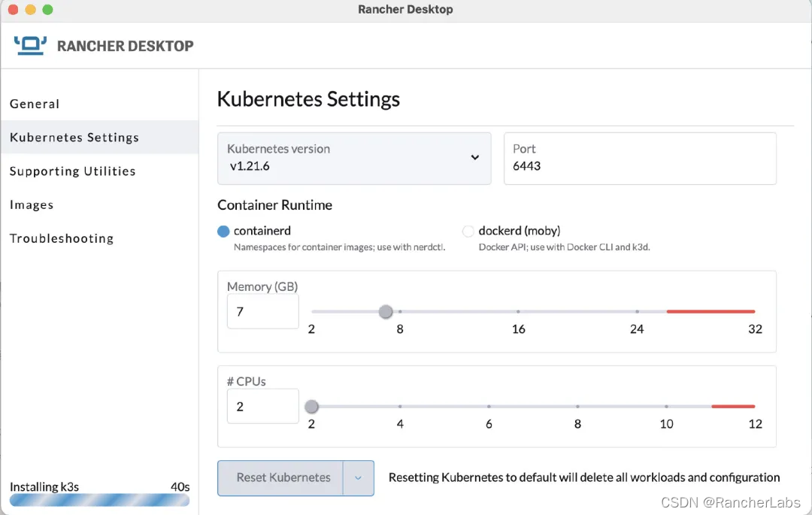Click the 40s elapsed time text
This screenshot has height=515, width=812.
tap(180, 487)
